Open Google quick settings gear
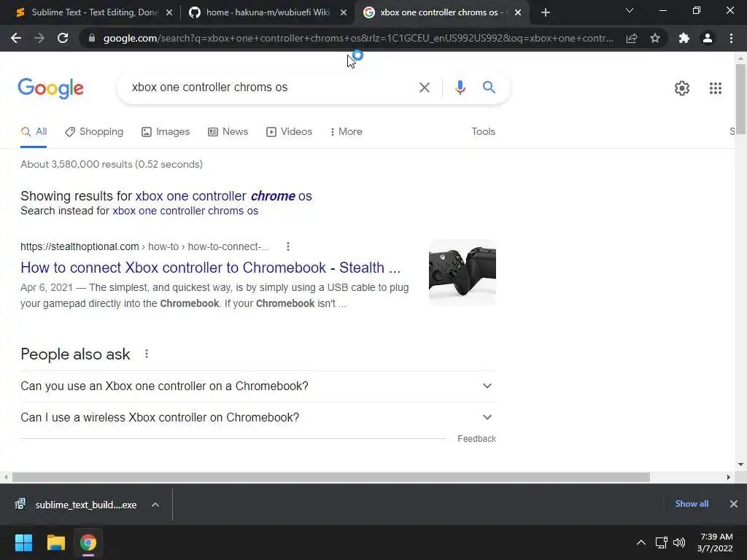Screen dimensions: 747x560 click(682, 88)
